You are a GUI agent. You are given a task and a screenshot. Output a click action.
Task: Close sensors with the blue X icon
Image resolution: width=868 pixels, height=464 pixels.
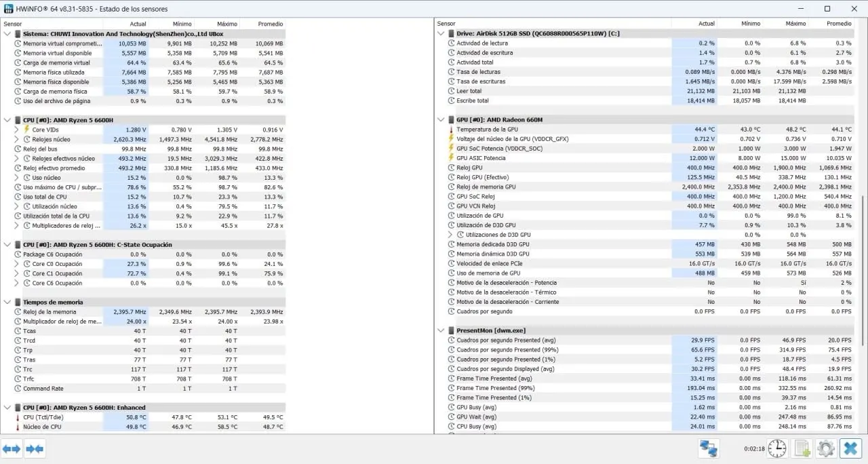850,448
